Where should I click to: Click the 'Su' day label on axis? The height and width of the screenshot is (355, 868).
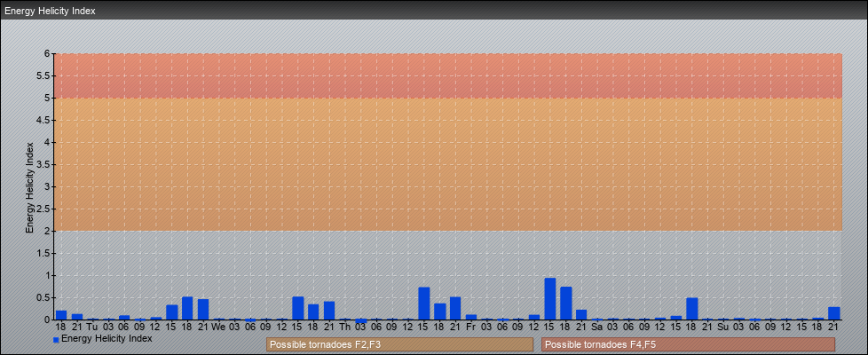pyautogui.click(x=723, y=327)
